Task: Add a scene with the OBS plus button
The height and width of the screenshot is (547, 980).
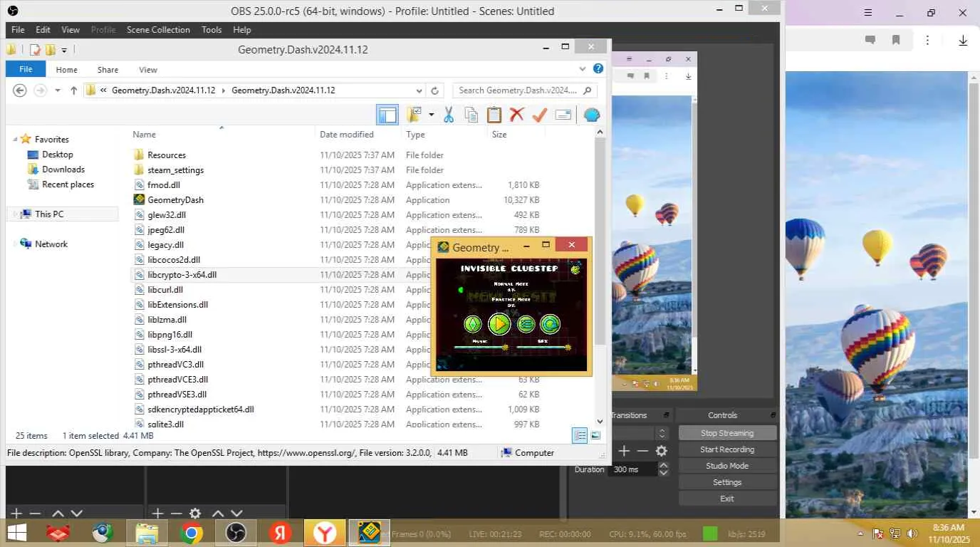Action: [x=16, y=513]
